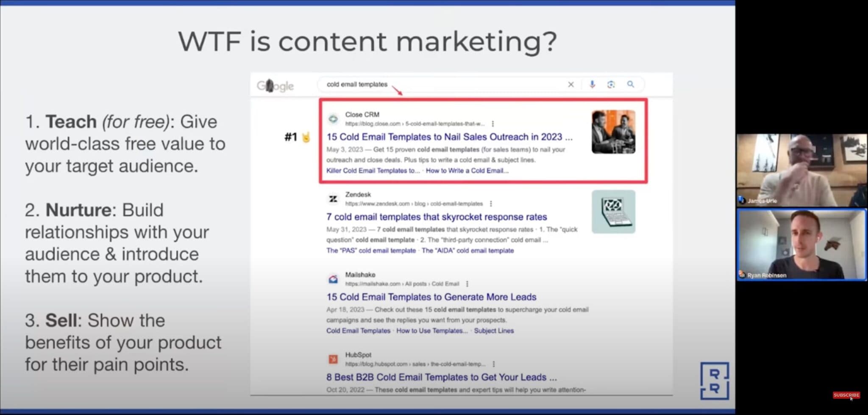Image resolution: width=868 pixels, height=415 pixels.
Task: Click the Subject Lines sitelink
Action: (493, 331)
